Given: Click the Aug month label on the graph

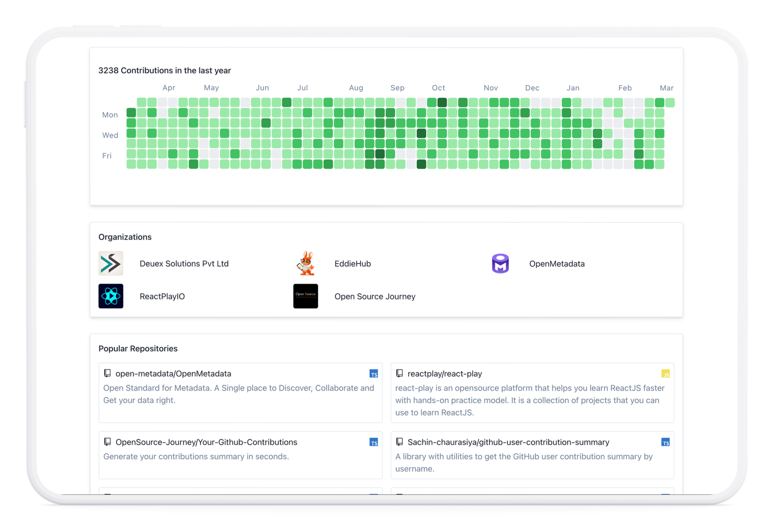Looking at the screenshot, I should click(356, 88).
